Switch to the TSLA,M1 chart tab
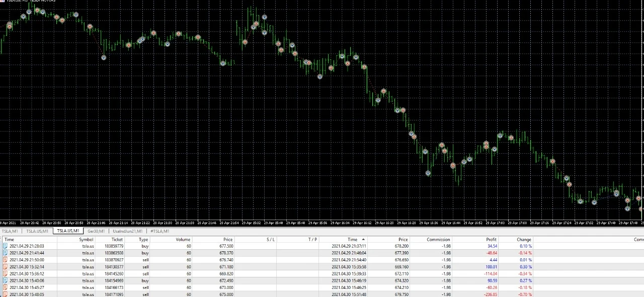Screen dimensions: 644x297 coord(10,231)
